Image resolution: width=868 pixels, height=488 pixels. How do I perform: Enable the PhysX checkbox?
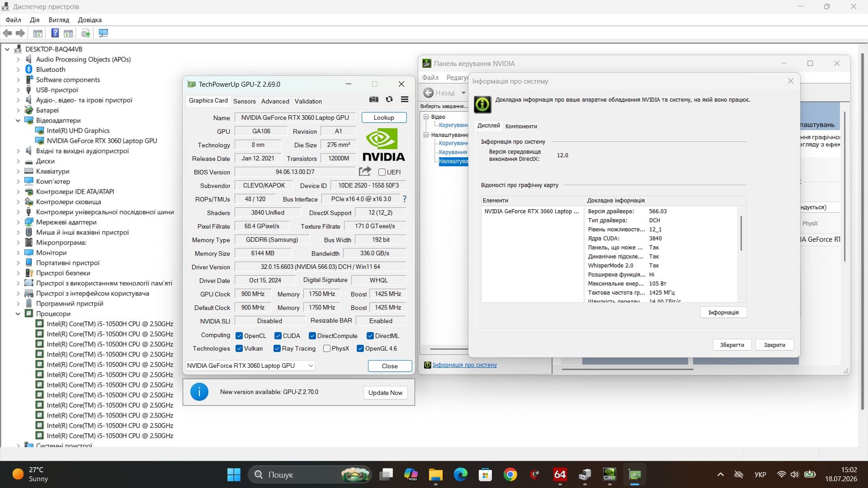coord(327,348)
